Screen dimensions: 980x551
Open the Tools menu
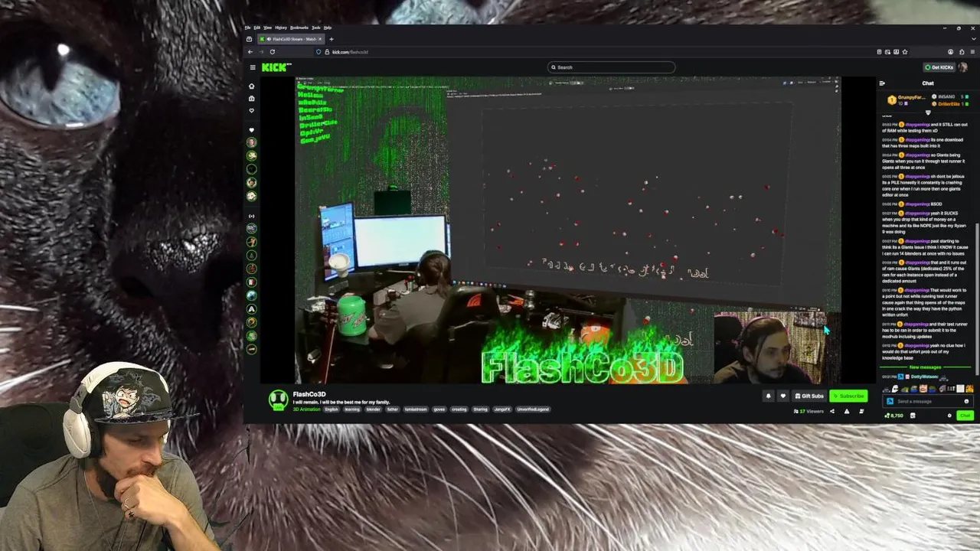pyautogui.click(x=315, y=28)
